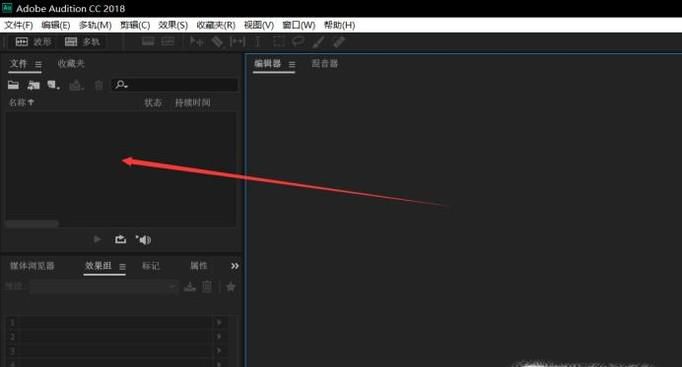
Task: Select the Paintbrush Selection tool
Action: tap(318, 42)
